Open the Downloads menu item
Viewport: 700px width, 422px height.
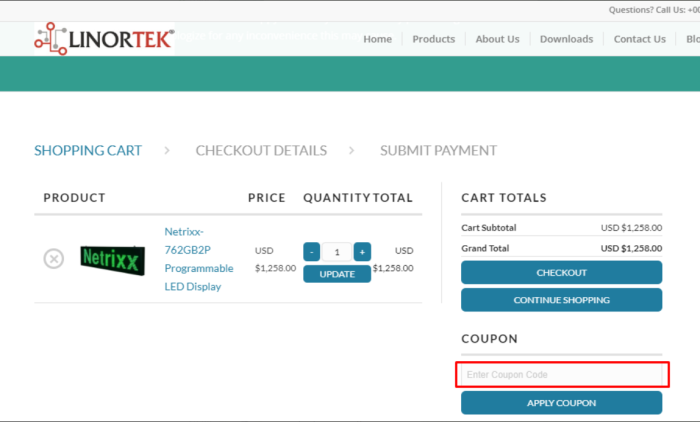point(567,39)
